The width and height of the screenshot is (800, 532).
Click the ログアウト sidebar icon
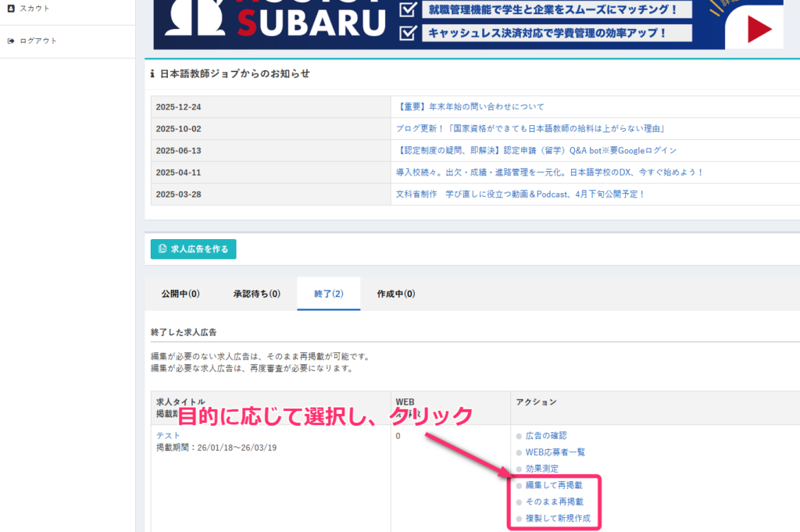[x=11, y=41]
